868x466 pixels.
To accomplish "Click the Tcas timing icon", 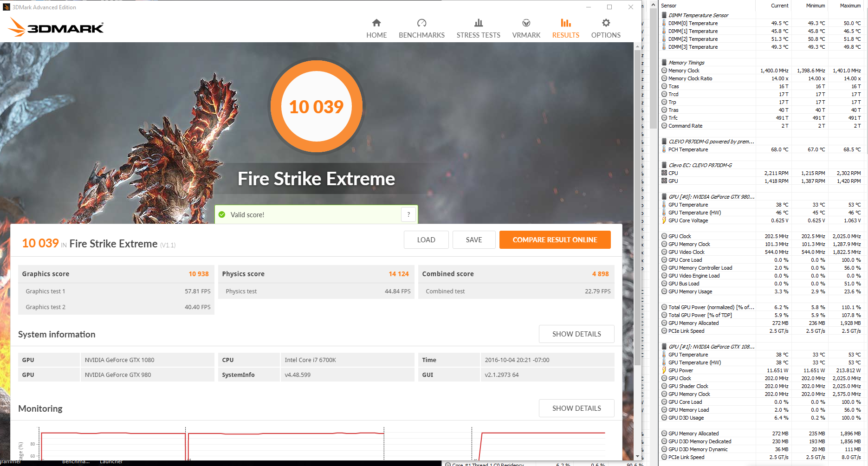I will point(664,86).
